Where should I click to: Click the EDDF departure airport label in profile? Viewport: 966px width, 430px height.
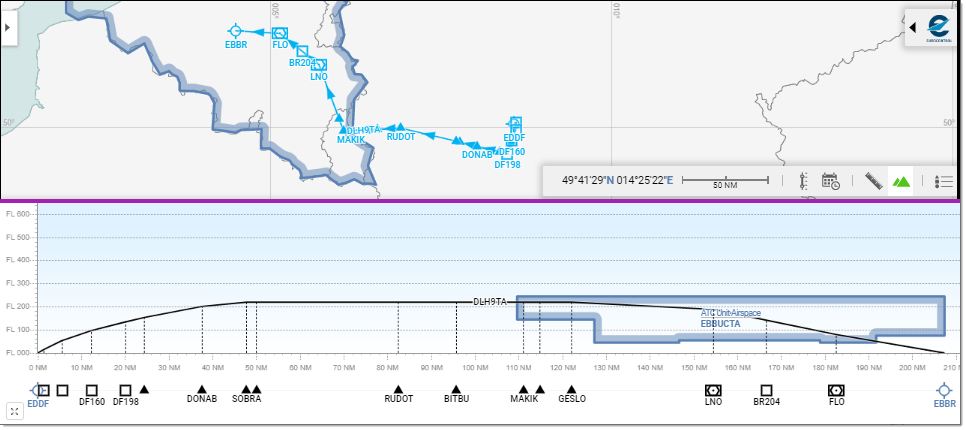(x=38, y=403)
